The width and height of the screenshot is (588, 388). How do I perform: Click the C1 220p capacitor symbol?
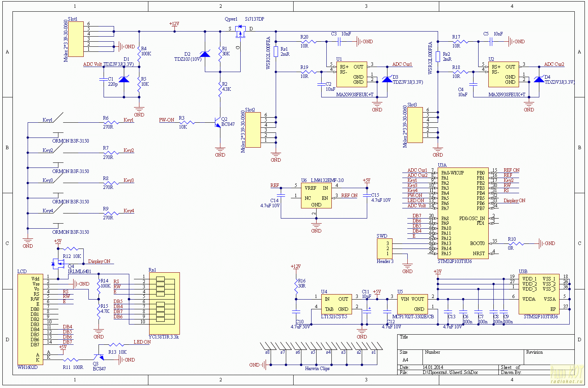[x=104, y=79]
